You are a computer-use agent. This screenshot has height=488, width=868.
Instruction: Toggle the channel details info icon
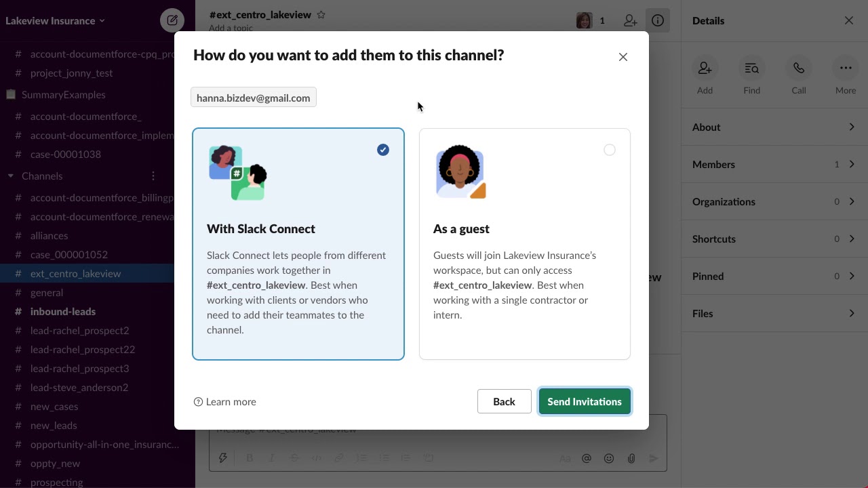(658, 21)
